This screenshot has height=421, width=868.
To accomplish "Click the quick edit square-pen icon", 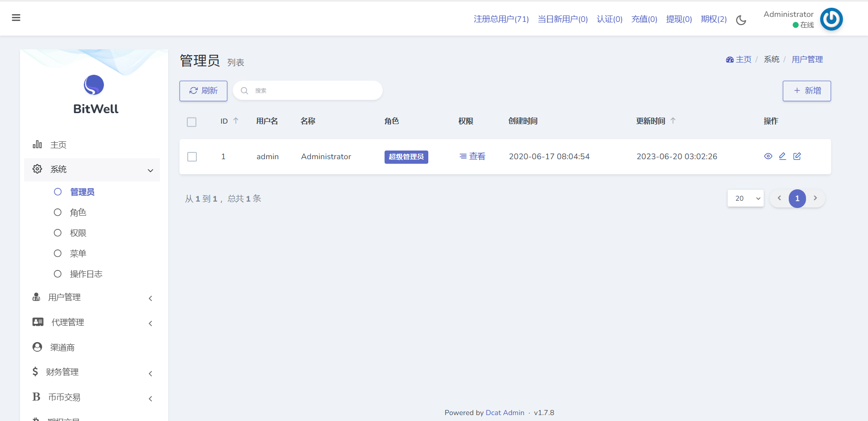I will (797, 156).
